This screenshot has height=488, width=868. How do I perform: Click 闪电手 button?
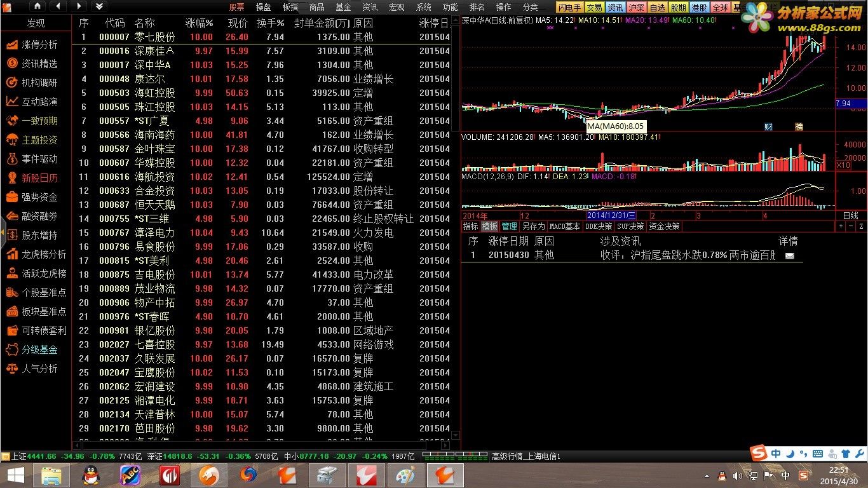[569, 7]
